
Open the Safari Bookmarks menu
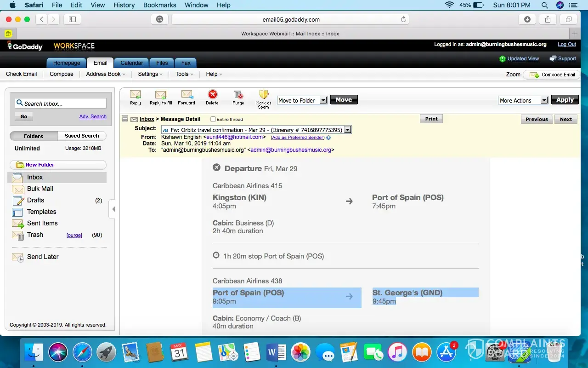tap(159, 5)
